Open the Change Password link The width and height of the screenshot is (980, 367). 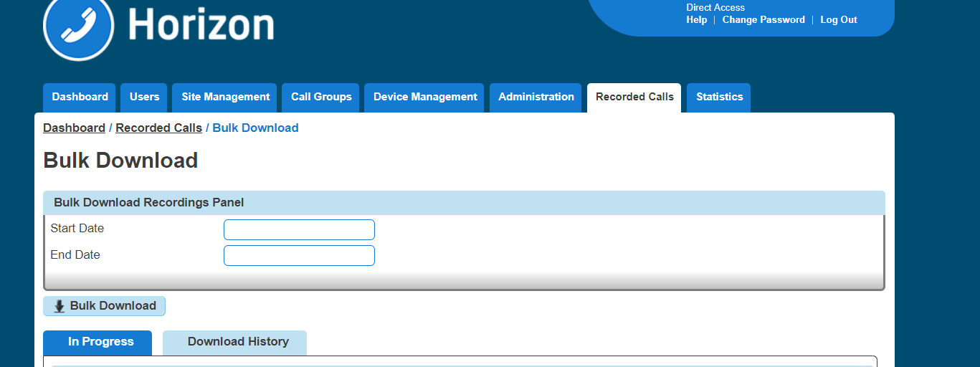tap(763, 20)
